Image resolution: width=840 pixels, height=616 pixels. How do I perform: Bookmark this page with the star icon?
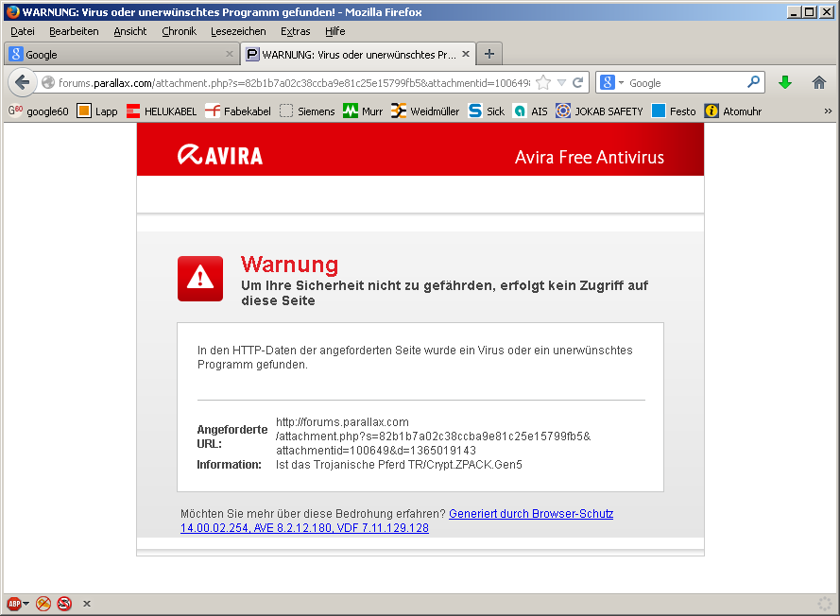point(543,82)
